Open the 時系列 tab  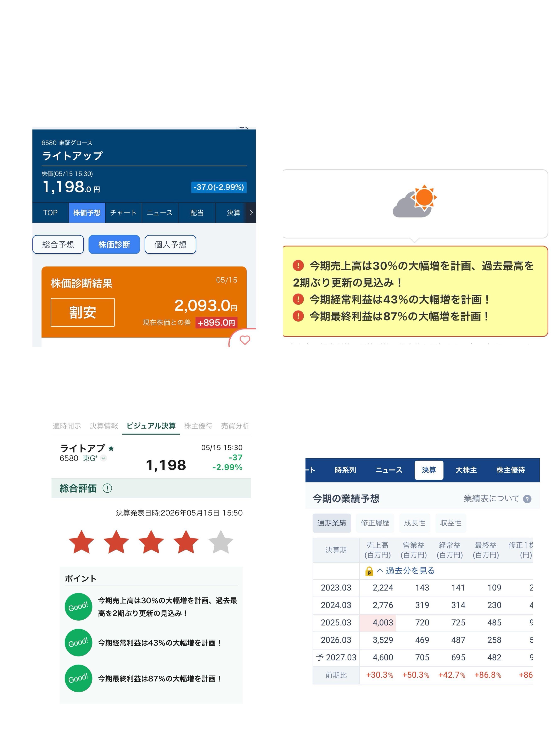pyautogui.click(x=345, y=470)
